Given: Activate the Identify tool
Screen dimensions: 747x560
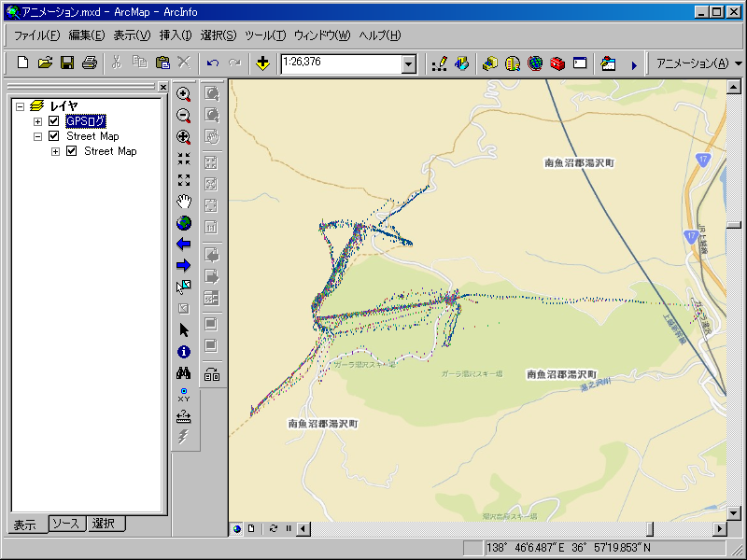Looking at the screenshot, I should click(x=184, y=352).
